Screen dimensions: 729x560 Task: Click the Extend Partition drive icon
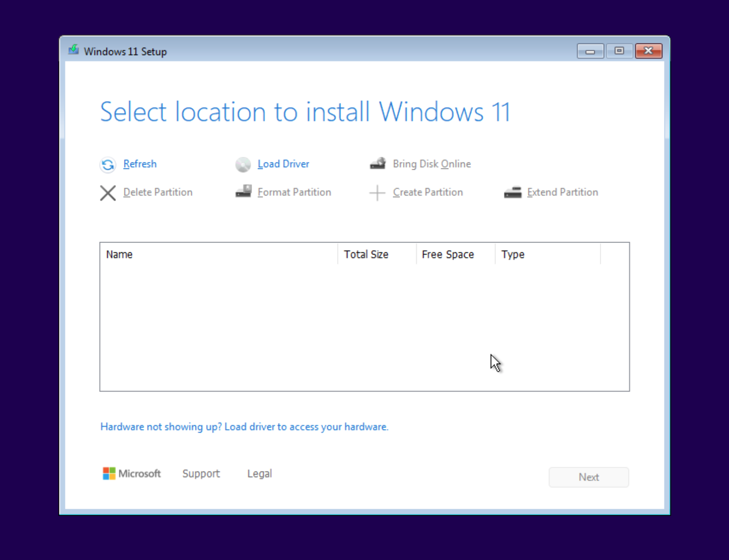[x=512, y=192]
